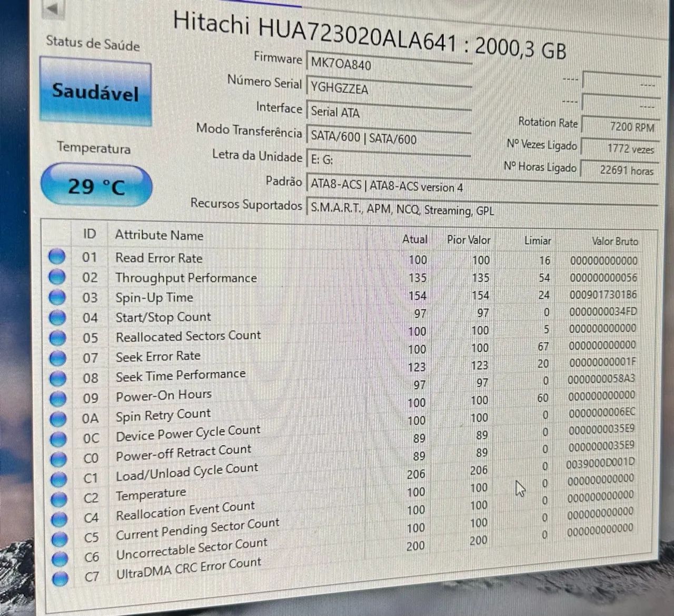Click the Letra da Unidade field
The width and height of the screenshot is (674, 616).
click(x=389, y=159)
